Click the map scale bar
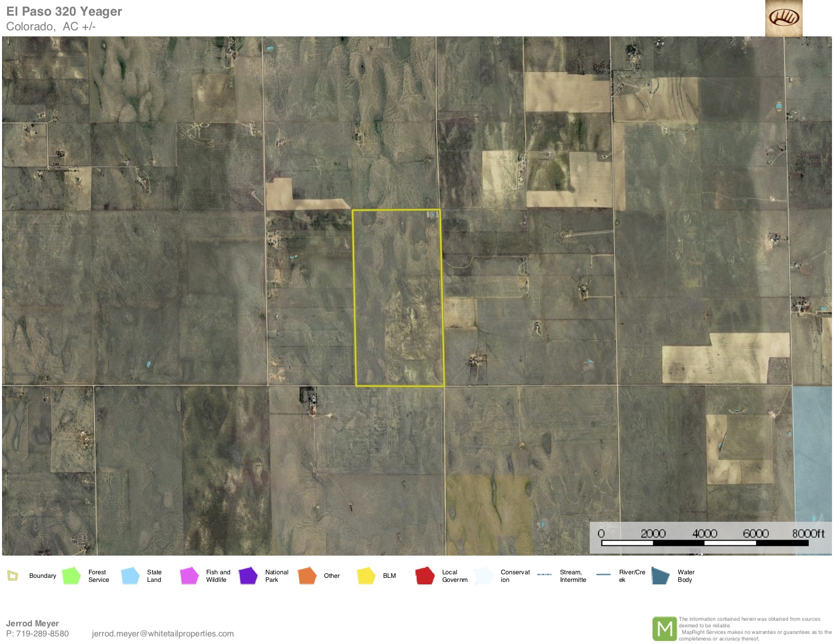 (x=705, y=543)
